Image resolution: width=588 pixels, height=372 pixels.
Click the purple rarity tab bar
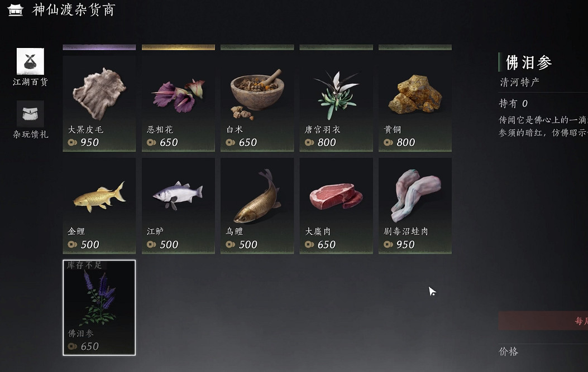point(99,47)
